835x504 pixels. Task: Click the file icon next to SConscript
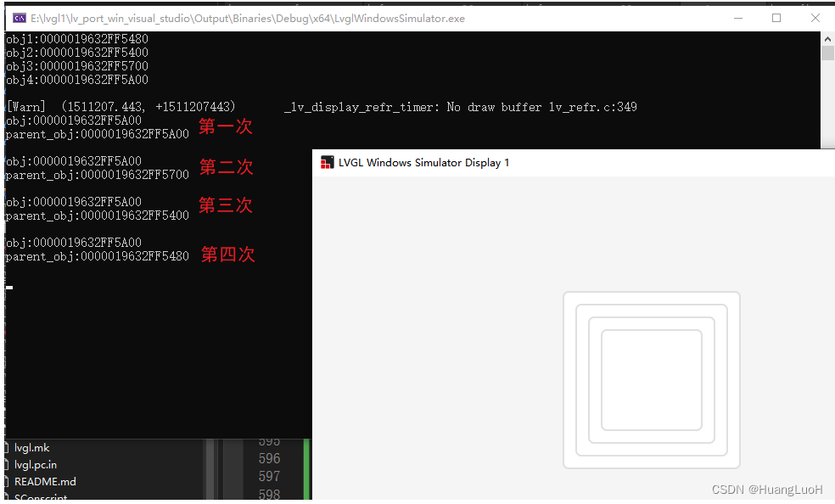click(8, 497)
